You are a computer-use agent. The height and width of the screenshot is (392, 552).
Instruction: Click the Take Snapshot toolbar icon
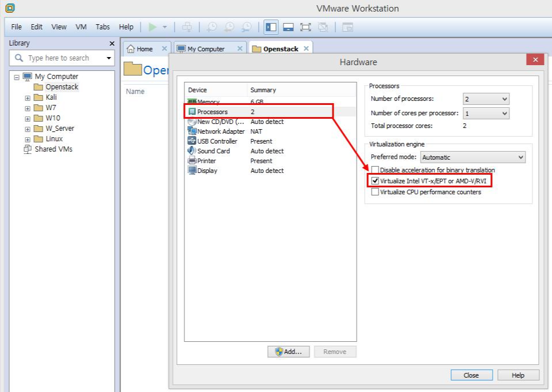[212, 27]
